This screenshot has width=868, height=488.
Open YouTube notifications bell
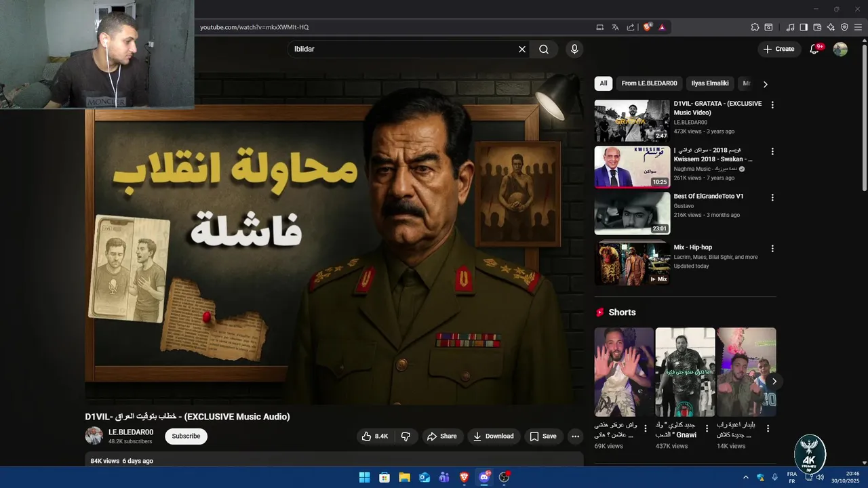pos(815,49)
